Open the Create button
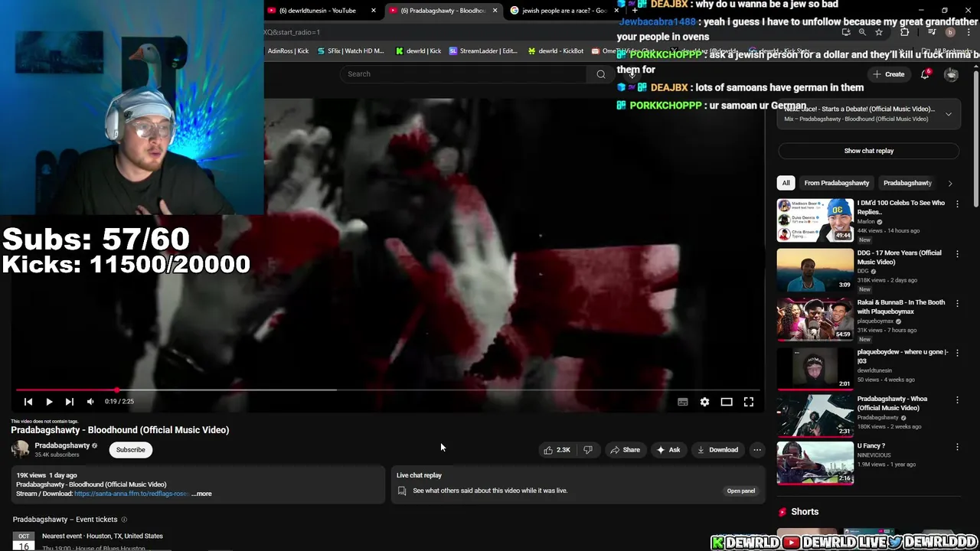 (x=888, y=74)
